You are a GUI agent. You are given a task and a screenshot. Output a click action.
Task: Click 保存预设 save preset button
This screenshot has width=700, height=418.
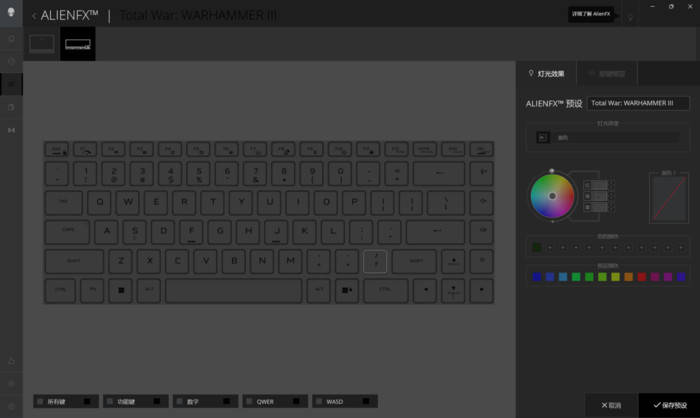pyautogui.click(x=669, y=405)
